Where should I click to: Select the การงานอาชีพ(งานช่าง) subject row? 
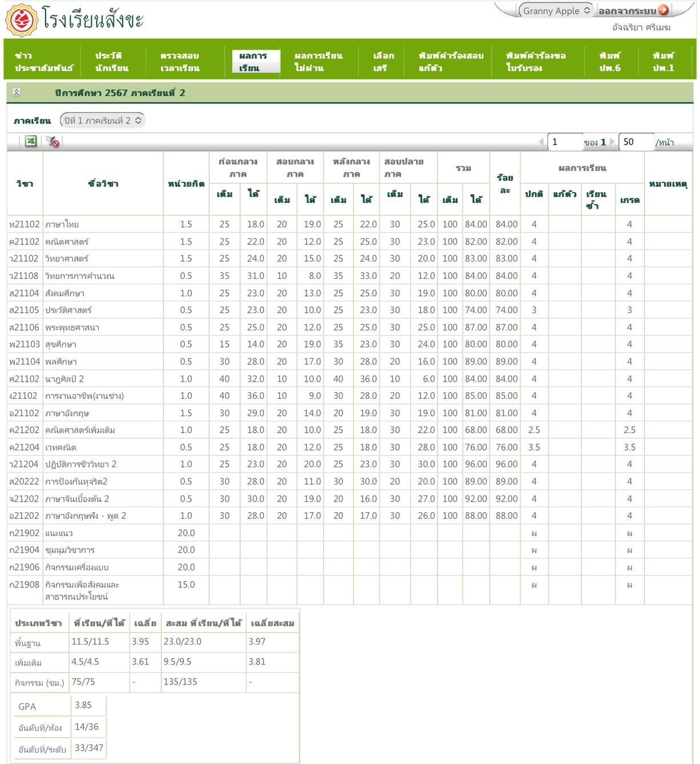point(350,395)
